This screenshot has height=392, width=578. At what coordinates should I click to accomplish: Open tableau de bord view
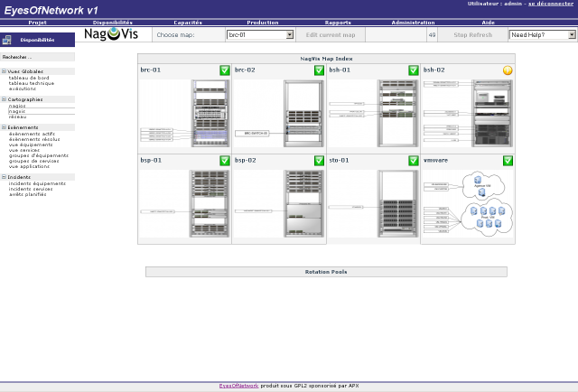coord(29,78)
